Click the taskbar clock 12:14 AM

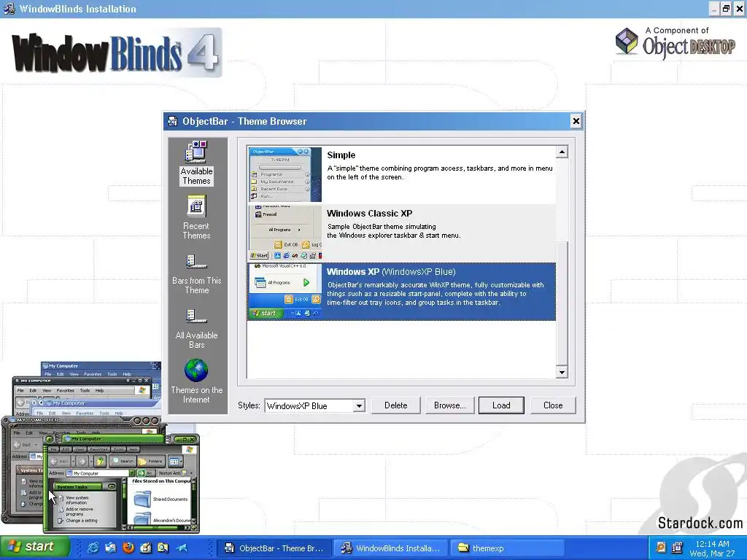[x=712, y=544]
